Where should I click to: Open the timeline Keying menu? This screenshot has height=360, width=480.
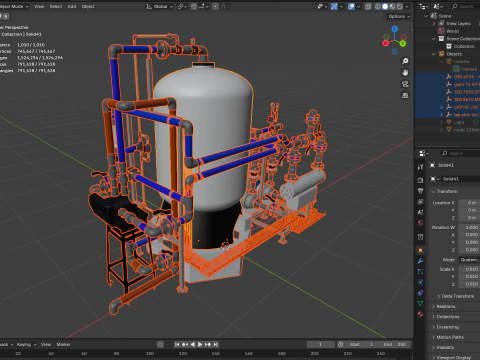(25, 344)
